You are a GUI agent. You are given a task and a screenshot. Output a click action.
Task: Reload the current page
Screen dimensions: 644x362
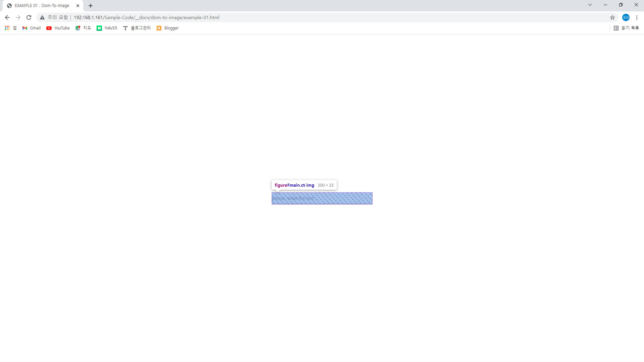29,17
